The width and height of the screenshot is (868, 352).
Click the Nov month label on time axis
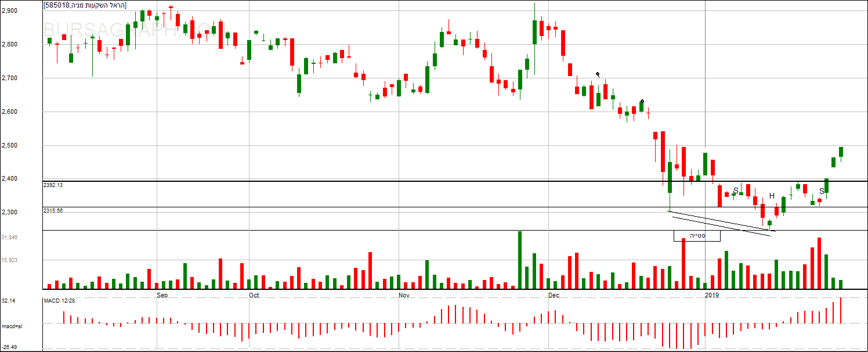(404, 295)
